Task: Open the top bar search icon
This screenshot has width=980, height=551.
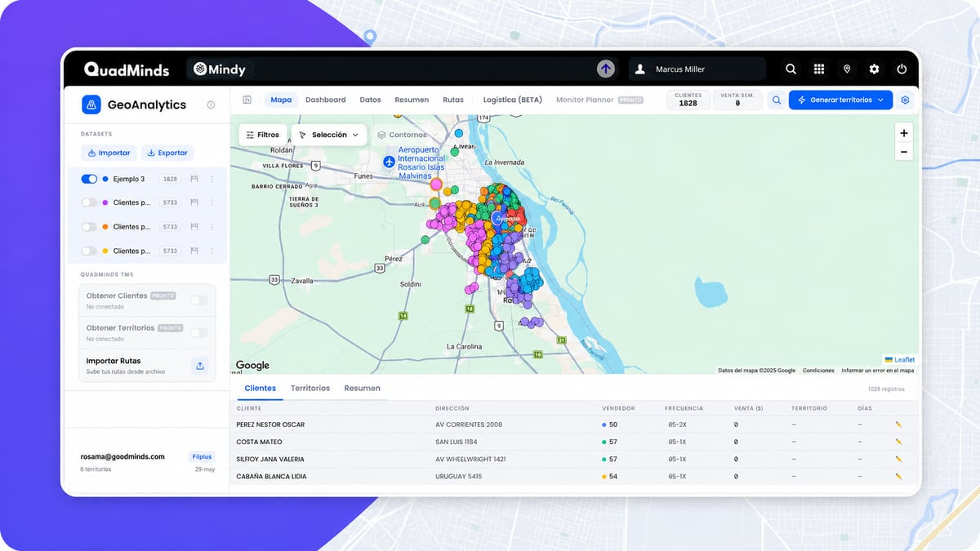Action: [x=791, y=69]
